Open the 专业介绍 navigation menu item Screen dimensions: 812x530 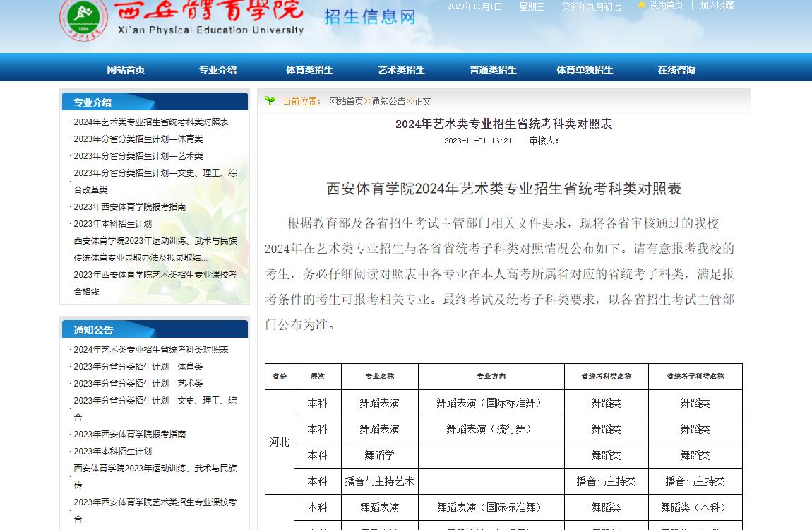coord(218,70)
